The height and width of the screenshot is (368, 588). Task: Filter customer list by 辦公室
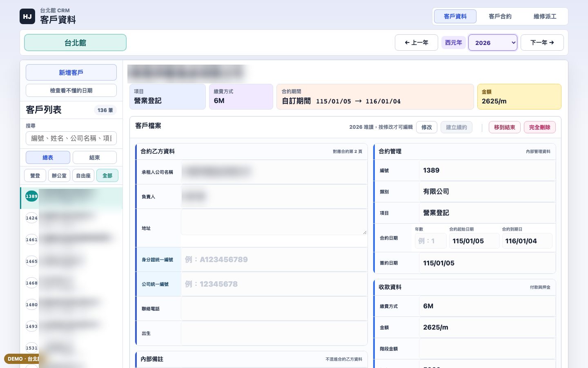(x=59, y=175)
